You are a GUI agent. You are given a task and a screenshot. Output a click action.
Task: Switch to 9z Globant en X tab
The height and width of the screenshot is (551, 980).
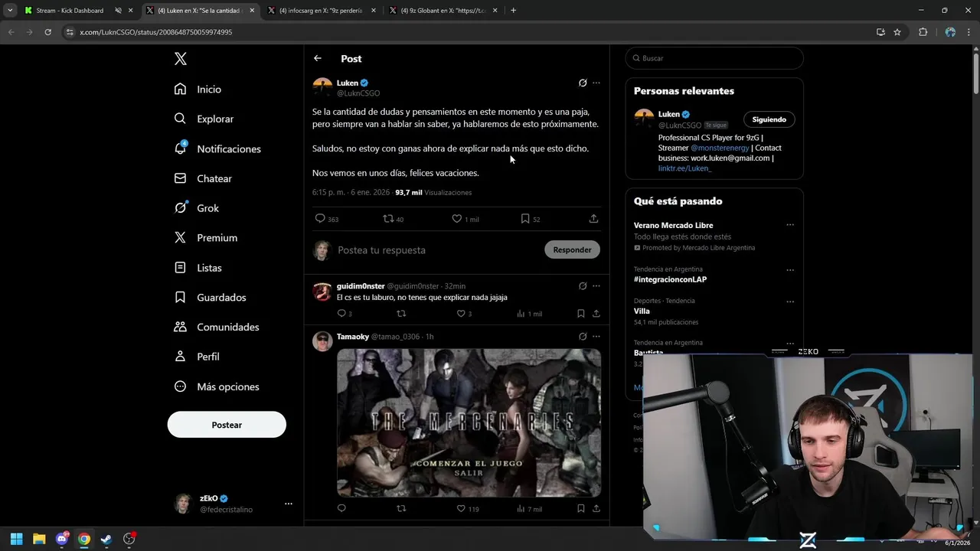point(443,11)
